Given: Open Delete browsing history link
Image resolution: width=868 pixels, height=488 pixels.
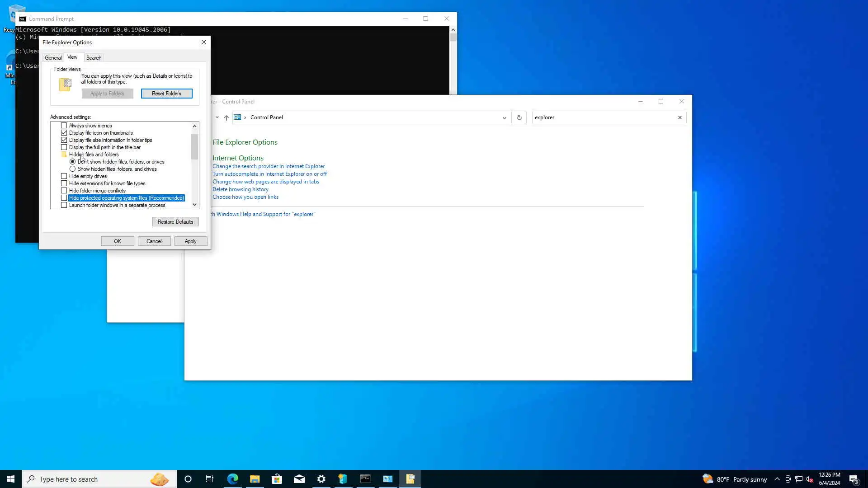Looking at the screenshot, I should 240,189.
